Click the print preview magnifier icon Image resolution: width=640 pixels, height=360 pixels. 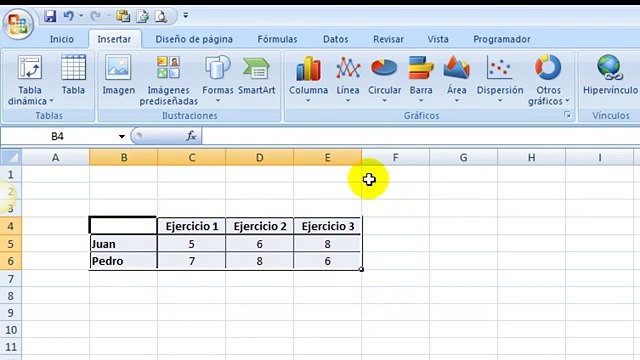[161, 16]
